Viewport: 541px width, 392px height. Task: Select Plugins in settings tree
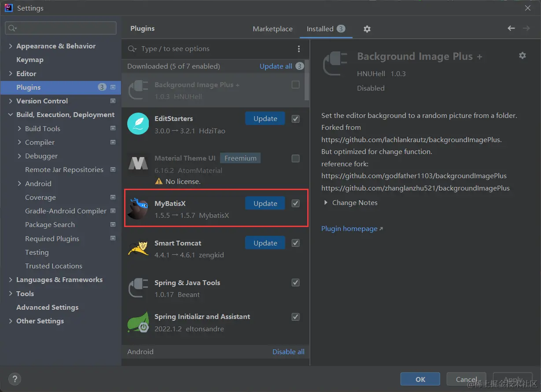click(x=60, y=87)
